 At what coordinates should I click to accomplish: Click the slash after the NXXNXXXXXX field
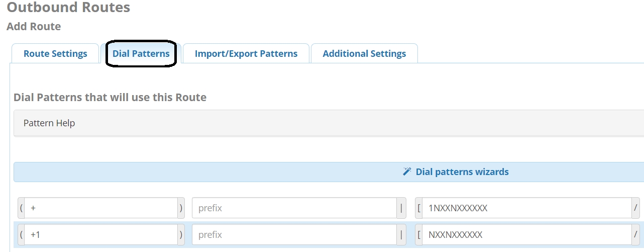pos(635,235)
